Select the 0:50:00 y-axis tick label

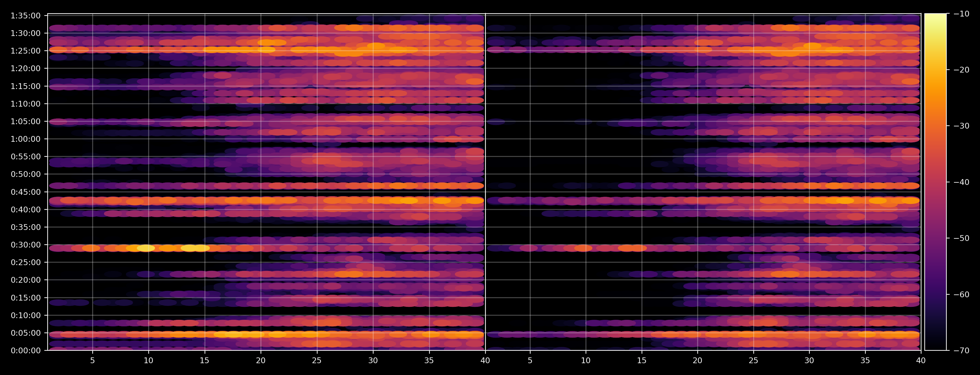click(26, 174)
